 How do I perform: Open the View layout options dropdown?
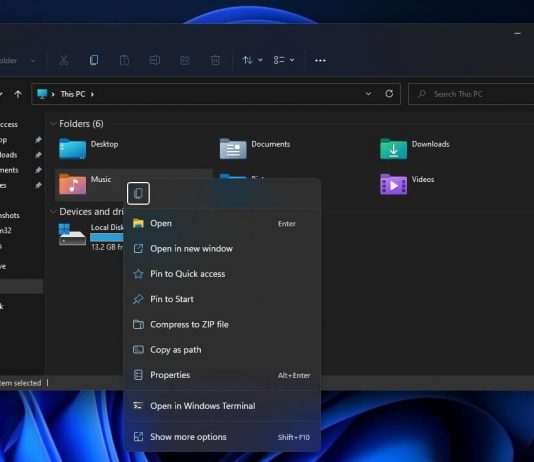pos(284,60)
